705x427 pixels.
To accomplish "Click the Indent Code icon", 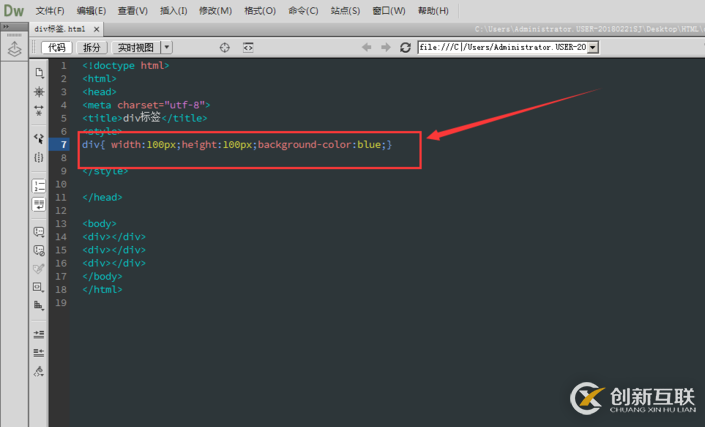I will pyautogui.click(x=39, y=334).
